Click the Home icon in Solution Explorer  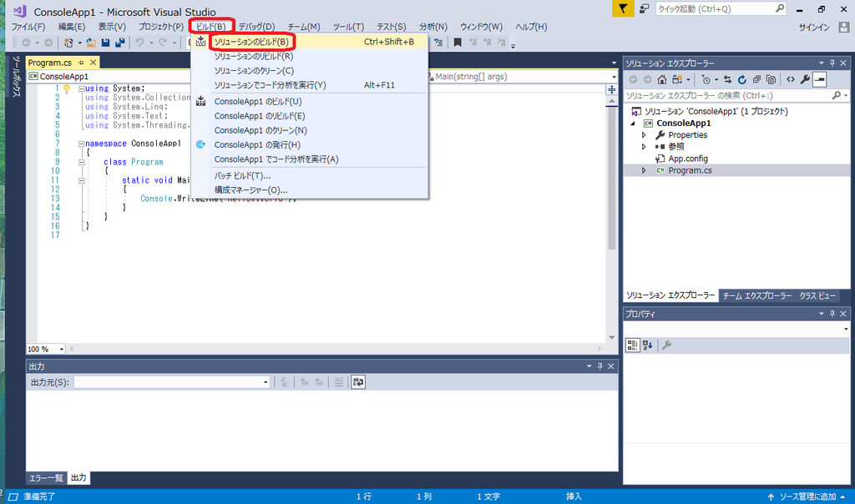[x=662, y=79]
